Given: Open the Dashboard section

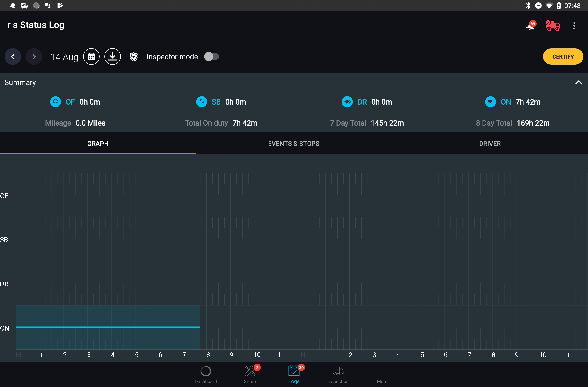Looking at the screenshot, I should pyautogui.click(x=206, y=375).
